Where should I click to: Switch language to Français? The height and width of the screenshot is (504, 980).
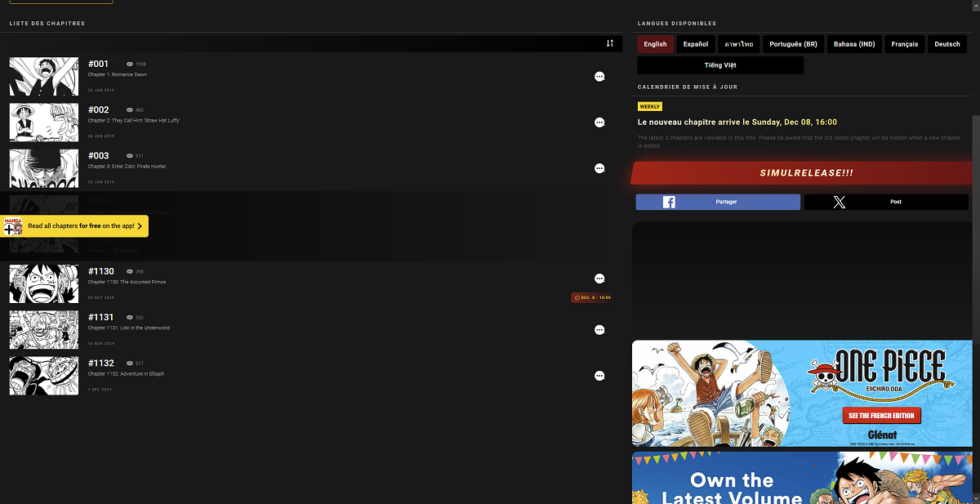pyautogui.click(x=904, y=44)
